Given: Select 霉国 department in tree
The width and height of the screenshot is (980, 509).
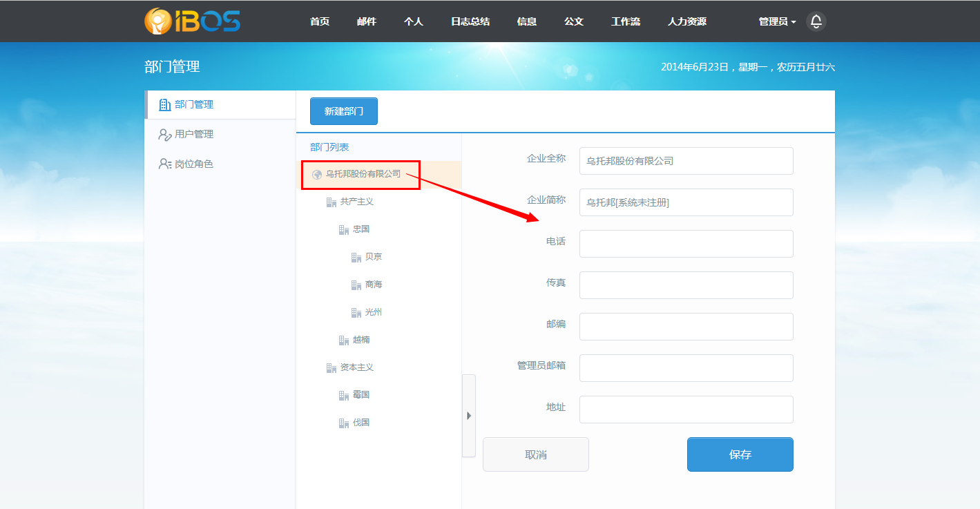Looking at the screenshot, I should click(x=361, y=395).
